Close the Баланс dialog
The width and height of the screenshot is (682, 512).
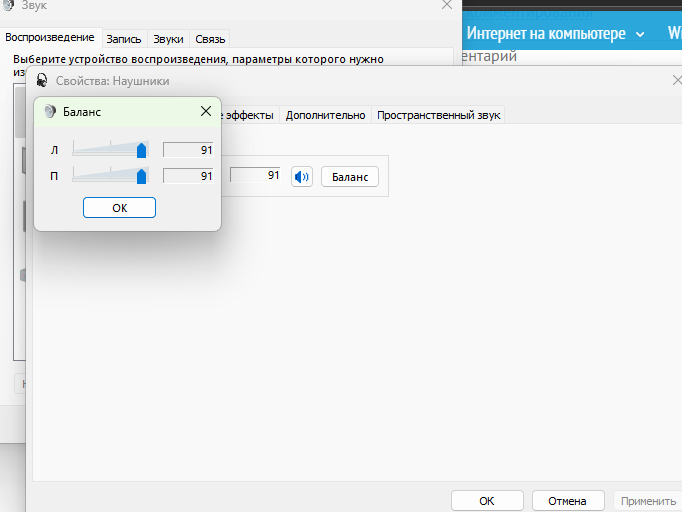point(206,111)
